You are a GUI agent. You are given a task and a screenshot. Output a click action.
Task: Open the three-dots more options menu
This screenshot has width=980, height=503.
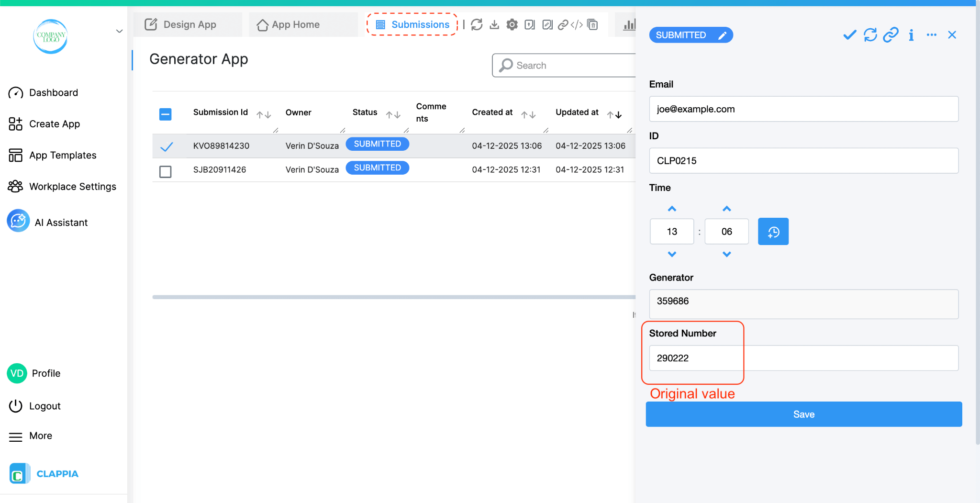[x=931, y=35]
